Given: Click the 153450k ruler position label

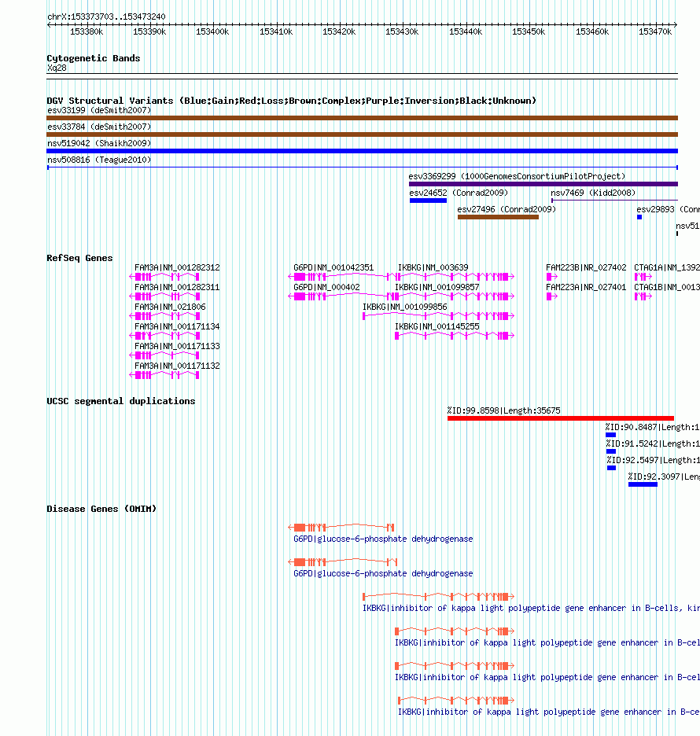Looking at the screenshot, I should click(x=529, y=32).
